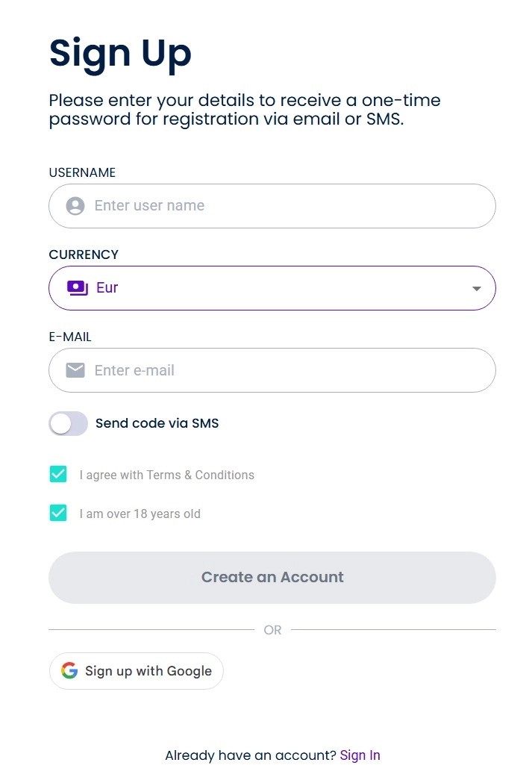Click the checkmark icon beside age confirmation

[58, 513]
